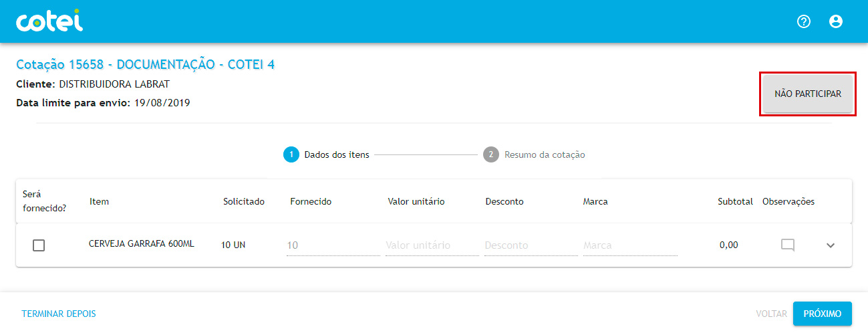Expand the CERVEJA GARRAFA row details chevron
This screenshot has height=335, width=868.
click(x=831, y=245)
